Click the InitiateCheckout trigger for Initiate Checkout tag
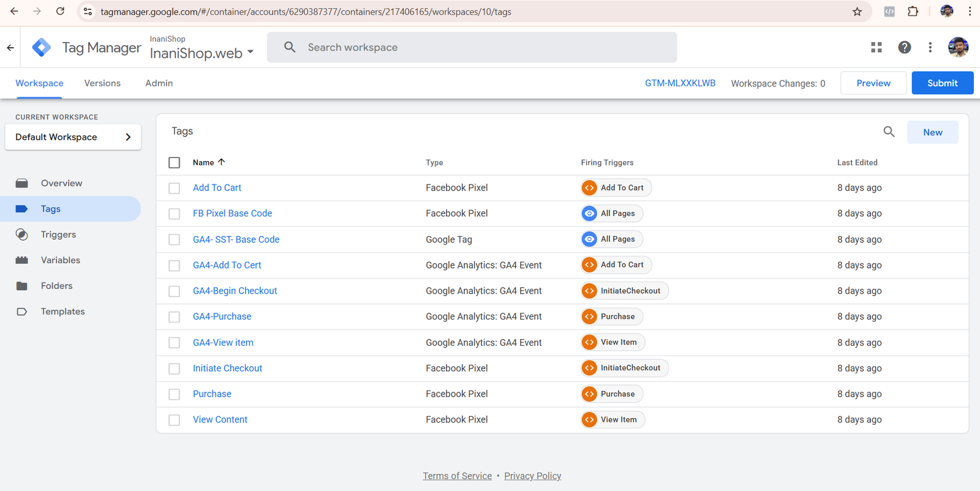Image resolution: width=980 pixels, height=491 pixels. click(x=625, y=368)
